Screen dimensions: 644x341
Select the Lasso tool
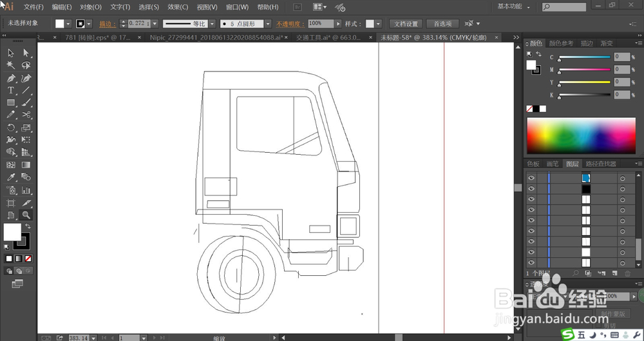coord(26,65)
